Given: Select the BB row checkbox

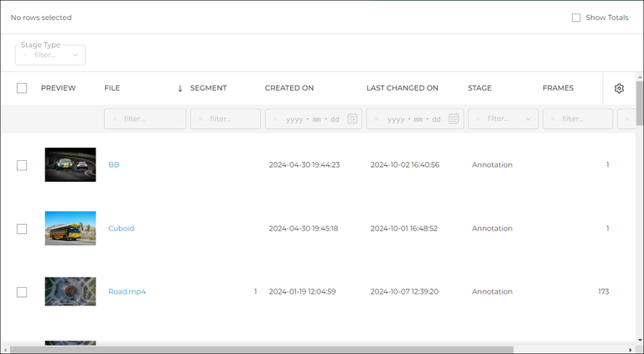Looking at the screenshot, I should (x=22, y=165).
